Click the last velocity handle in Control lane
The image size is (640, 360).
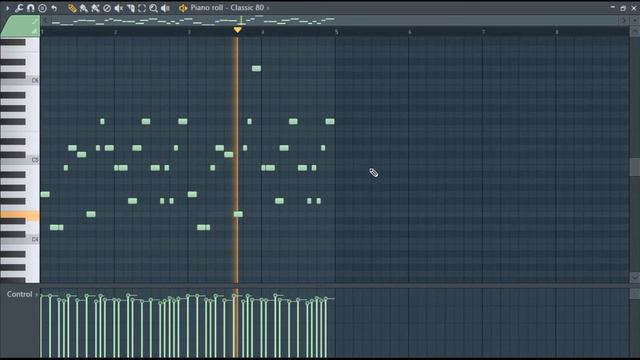[x=326, y=299]
